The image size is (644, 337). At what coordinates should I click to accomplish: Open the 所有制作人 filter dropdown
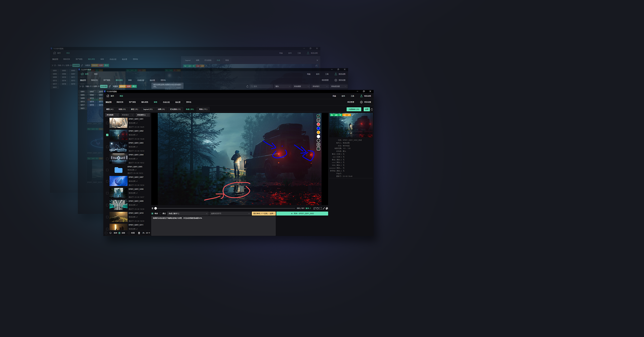pos(143,115)
